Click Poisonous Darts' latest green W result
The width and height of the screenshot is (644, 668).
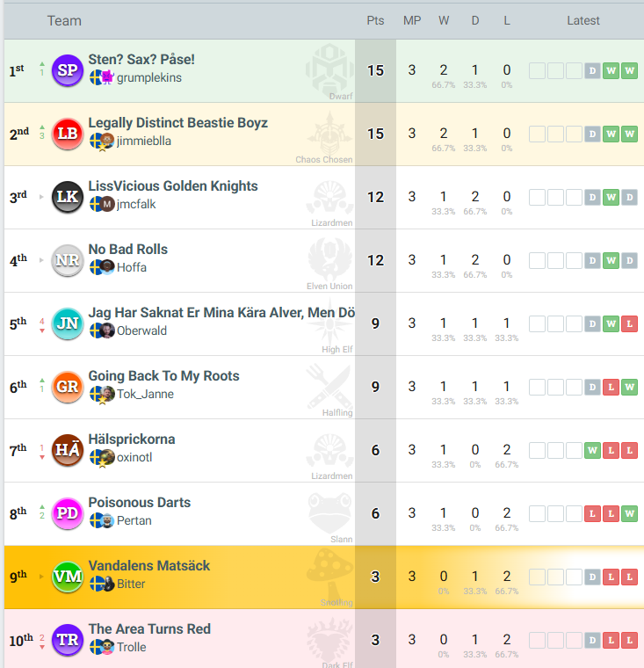coord(629,514)
